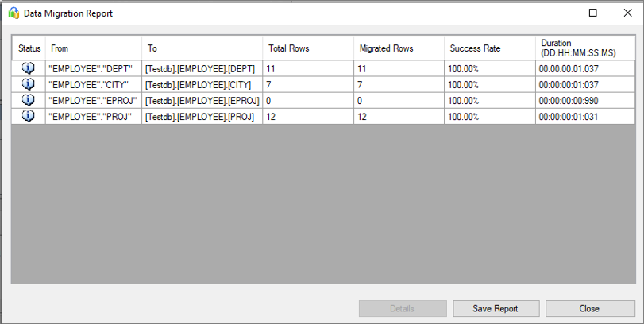Click the Migrated Rows column header

pyautogui.click(x=399, y=48)
